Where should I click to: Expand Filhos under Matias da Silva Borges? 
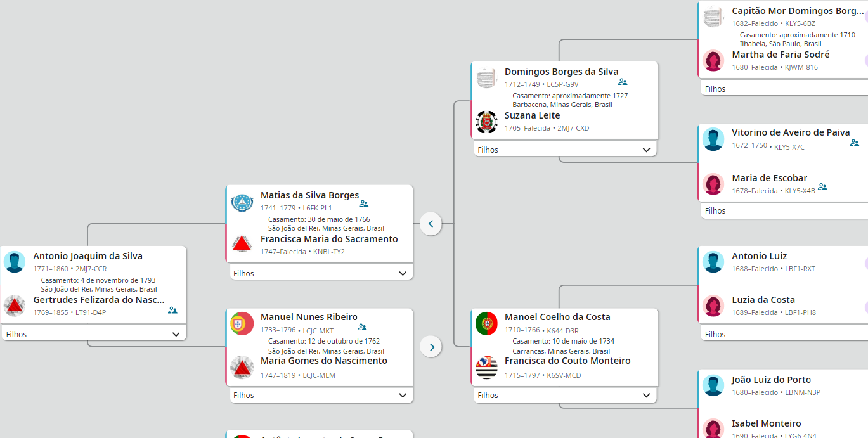(x=403, y=274)
